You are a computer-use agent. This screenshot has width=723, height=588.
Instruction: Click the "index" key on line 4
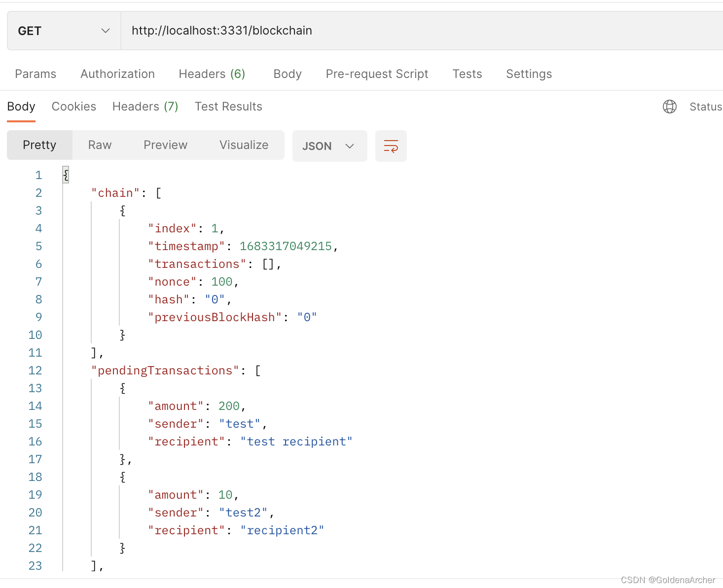tap(172, 228)
